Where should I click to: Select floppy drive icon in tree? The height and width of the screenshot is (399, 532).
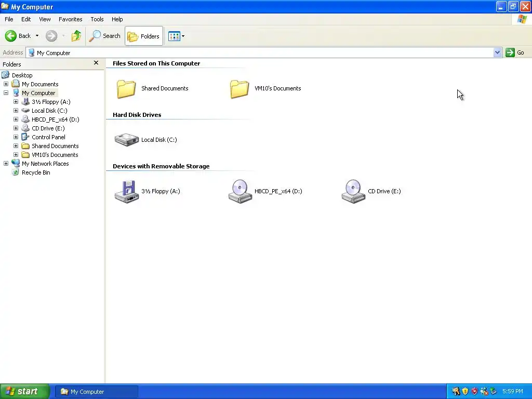25,101
